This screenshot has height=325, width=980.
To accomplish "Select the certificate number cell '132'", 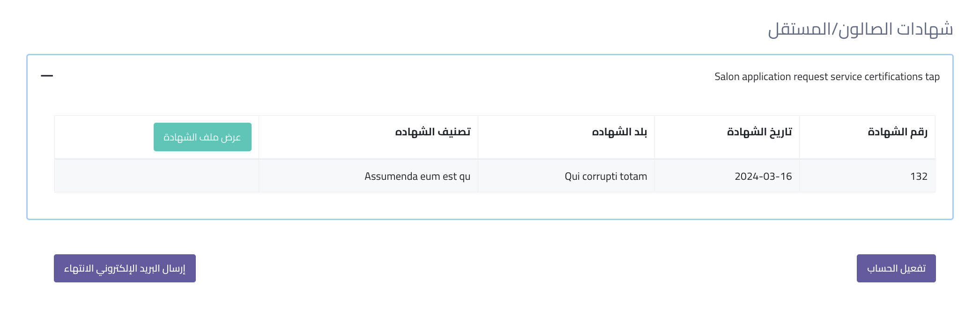I will pyautogui.click(x=919, y=177).
